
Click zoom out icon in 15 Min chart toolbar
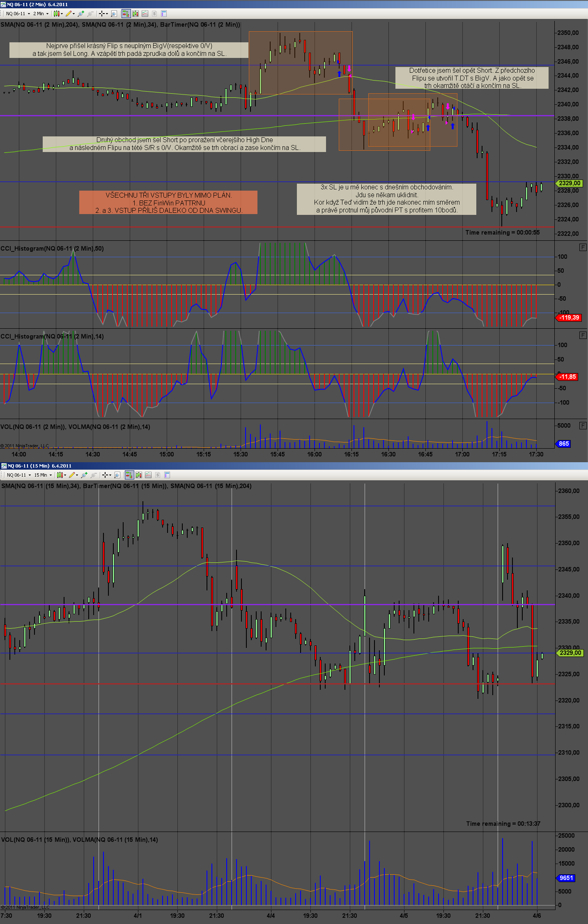click(x=94, y=475)
